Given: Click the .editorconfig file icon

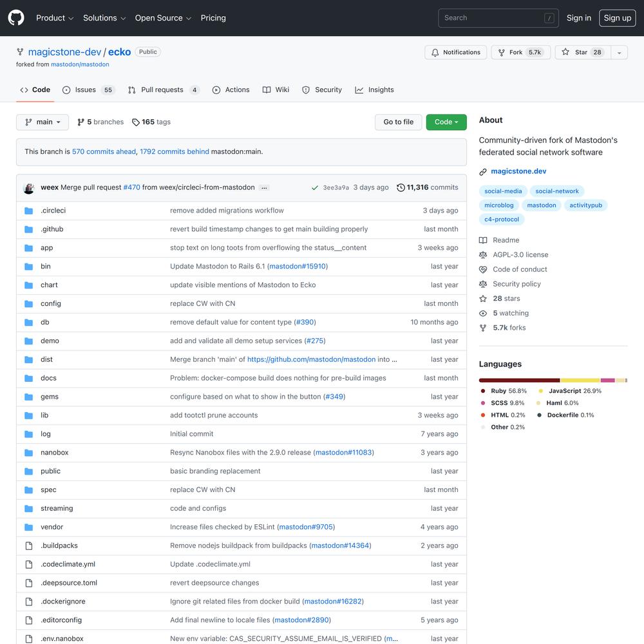Looking at the screenshot, I should pyautogui.click(x=29, y=620).
